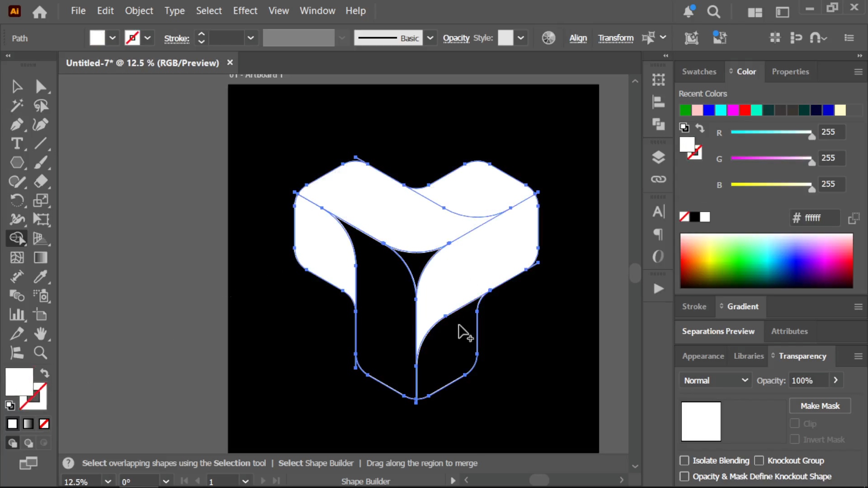
Task: Select the Free Transform tool
Action: (x=41, y=220)
